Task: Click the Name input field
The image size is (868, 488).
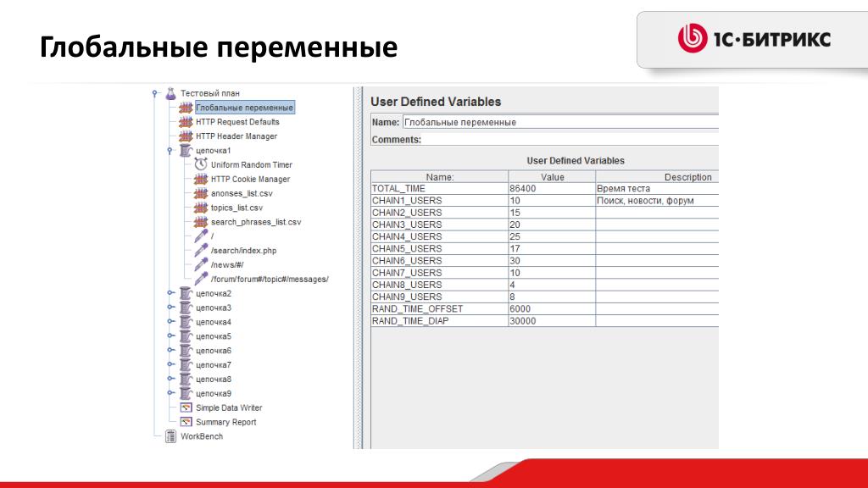Action: click(x=559, y=122)
